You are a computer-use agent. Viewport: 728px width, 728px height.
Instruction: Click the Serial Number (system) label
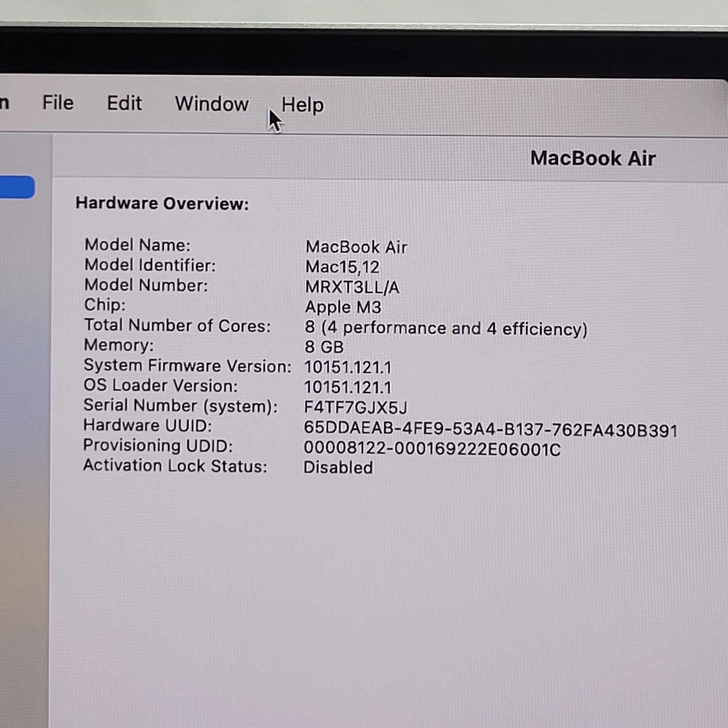180,406
